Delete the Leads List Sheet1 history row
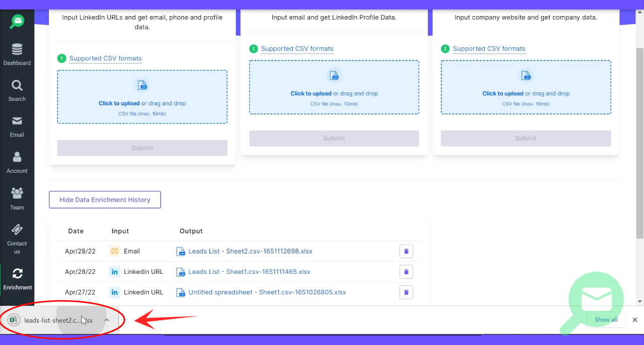Screen dimensions: 644x345 pyautogui.click(x=406, y=272)
